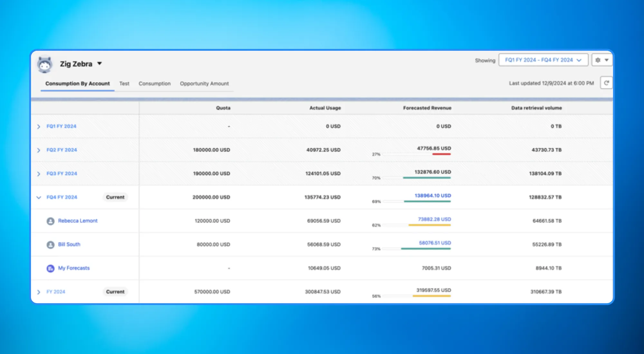Image resolution: width=644 pixels, height=354 pixels.
Task: Collapse the FQ4 FY 2024 row
Action: tap(39, 197)
